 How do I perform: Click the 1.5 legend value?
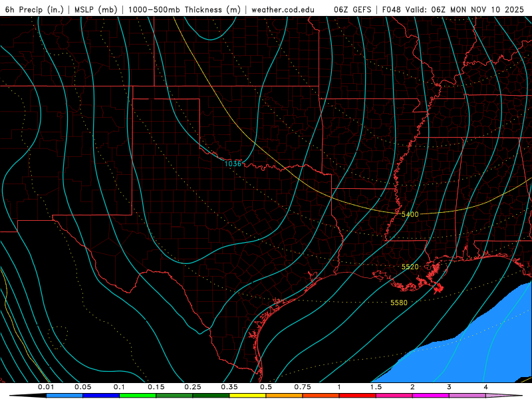pyautogui.click(x=376, y=387)
